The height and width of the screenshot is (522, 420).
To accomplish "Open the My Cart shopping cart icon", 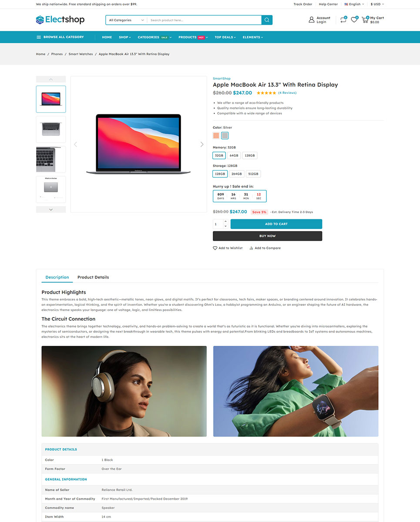I will 365,20.
